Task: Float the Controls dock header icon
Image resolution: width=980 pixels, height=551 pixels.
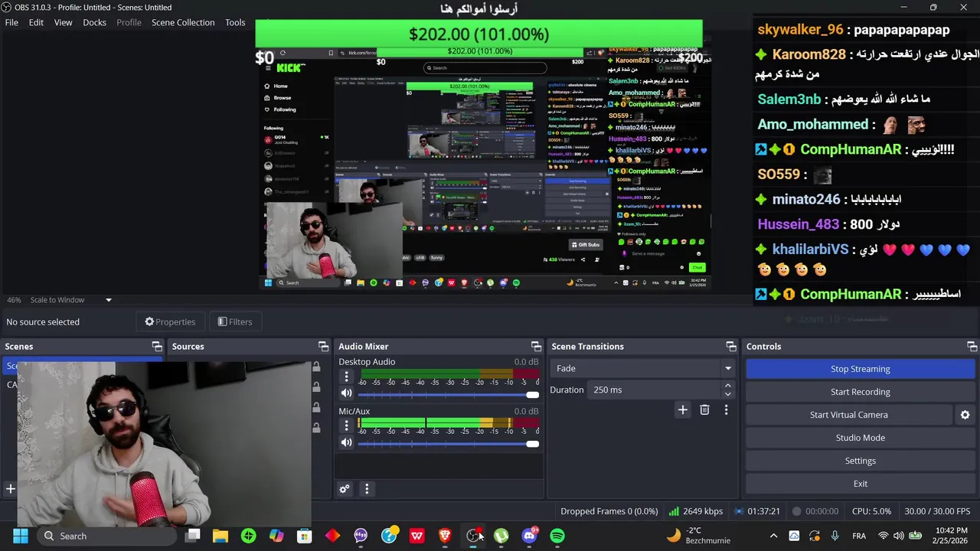Action: point(972,347)
